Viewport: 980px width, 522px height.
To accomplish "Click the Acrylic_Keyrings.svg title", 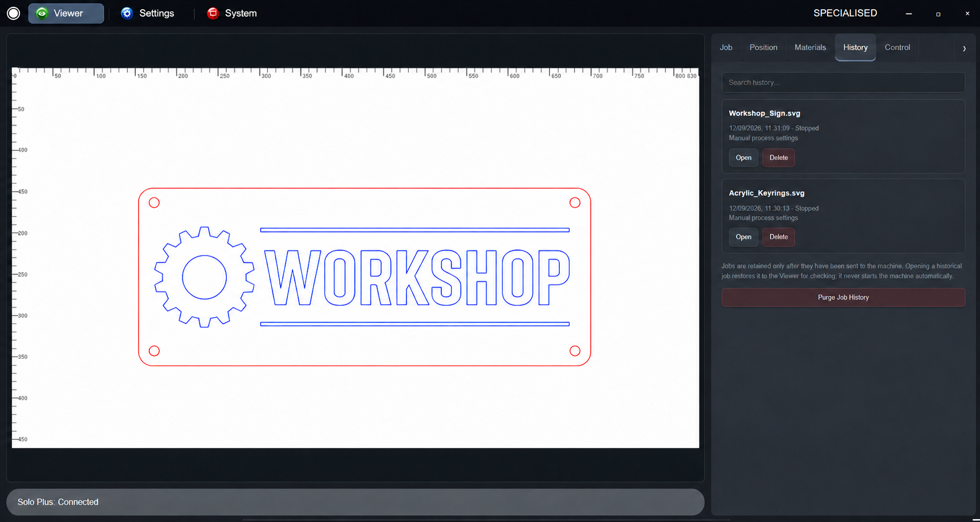I will 767,193.
